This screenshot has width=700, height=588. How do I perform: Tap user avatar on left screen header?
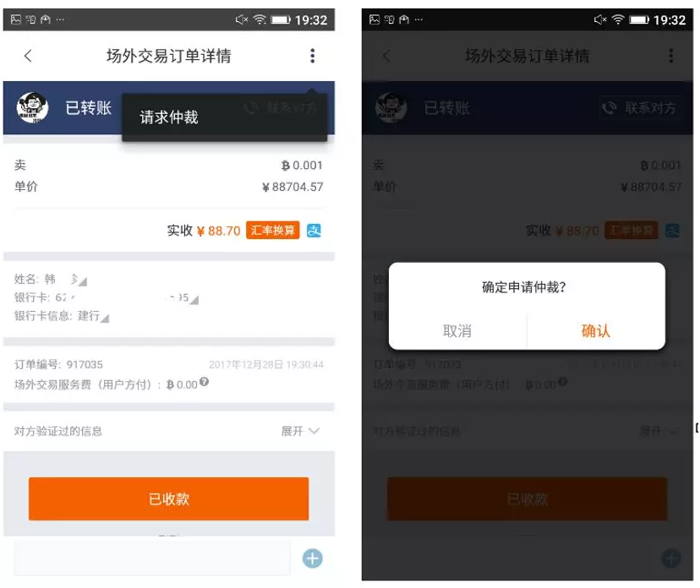[x=32, y=107]
